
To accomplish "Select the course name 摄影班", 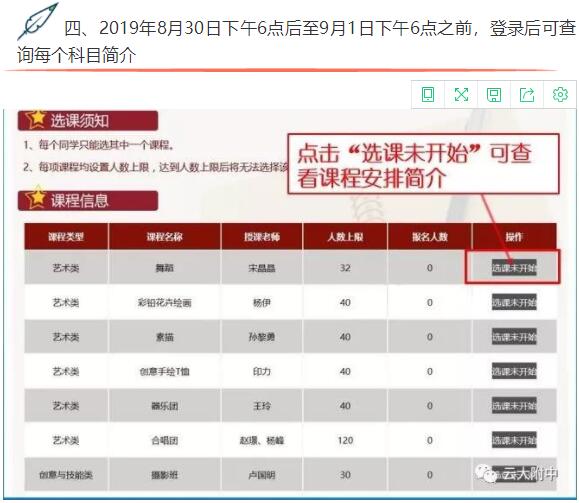I will (x=165, y=475).
